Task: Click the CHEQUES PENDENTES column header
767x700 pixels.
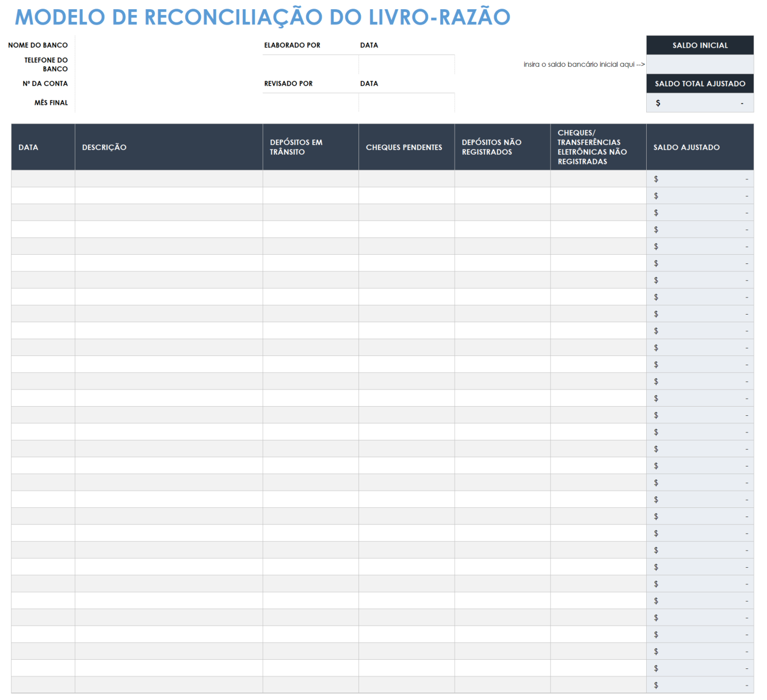Action: [x=407, y=147]
